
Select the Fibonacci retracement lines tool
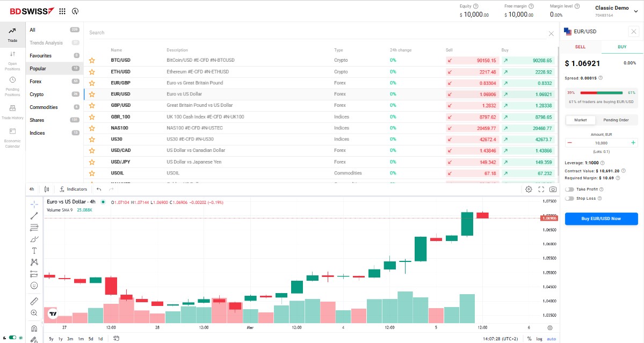[34, 227]
